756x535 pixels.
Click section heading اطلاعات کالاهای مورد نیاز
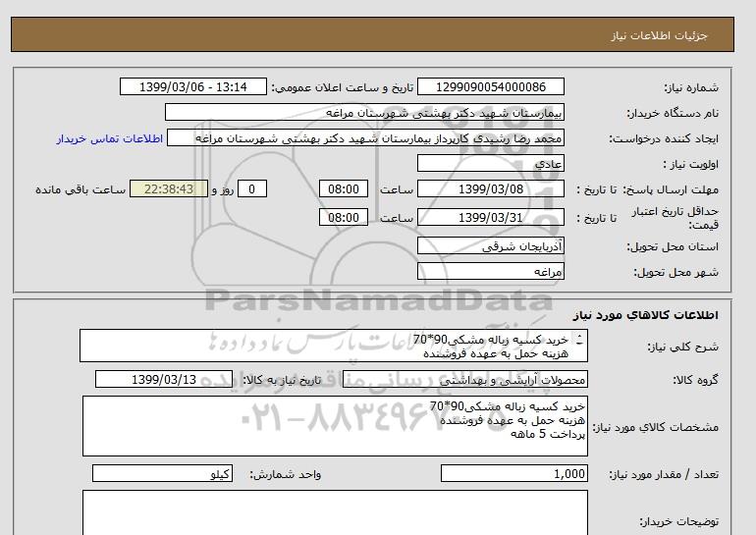[x=646, y=315]
